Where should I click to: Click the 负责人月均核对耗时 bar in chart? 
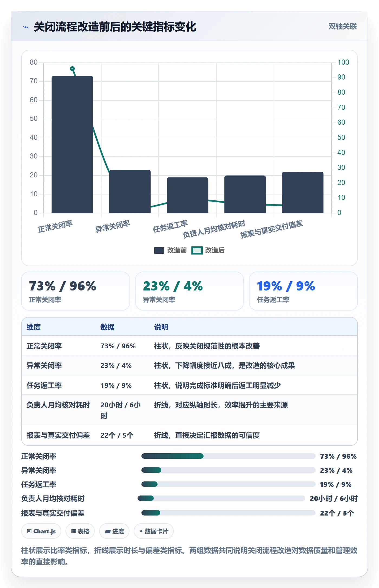coord(245,194)
